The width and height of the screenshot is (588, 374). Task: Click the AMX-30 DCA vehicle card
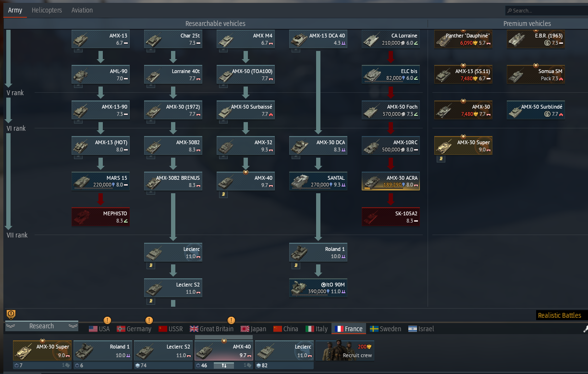coord(318,146)
